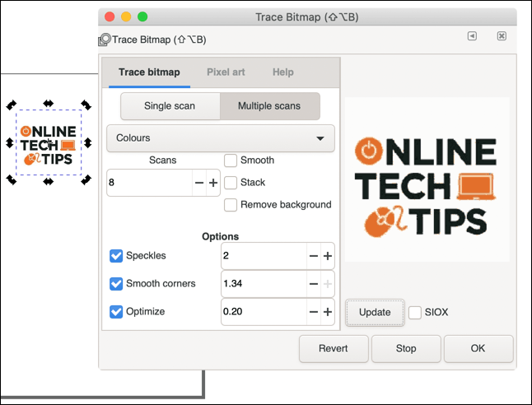Increase Optimize value with plus button
The width and height of the screenshot is (532, 405).
click(328, 312)
